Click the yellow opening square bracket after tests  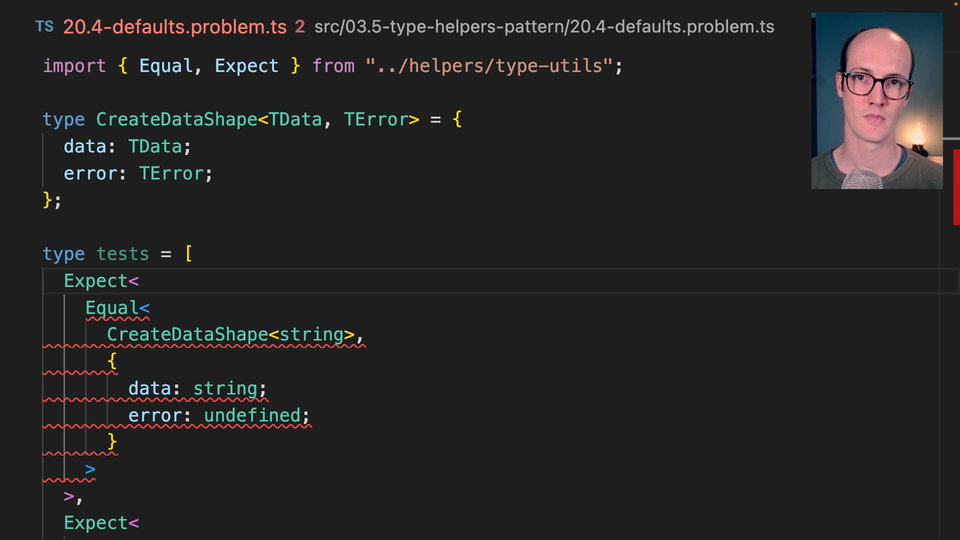pyautogui.click(x=188, y=254)
